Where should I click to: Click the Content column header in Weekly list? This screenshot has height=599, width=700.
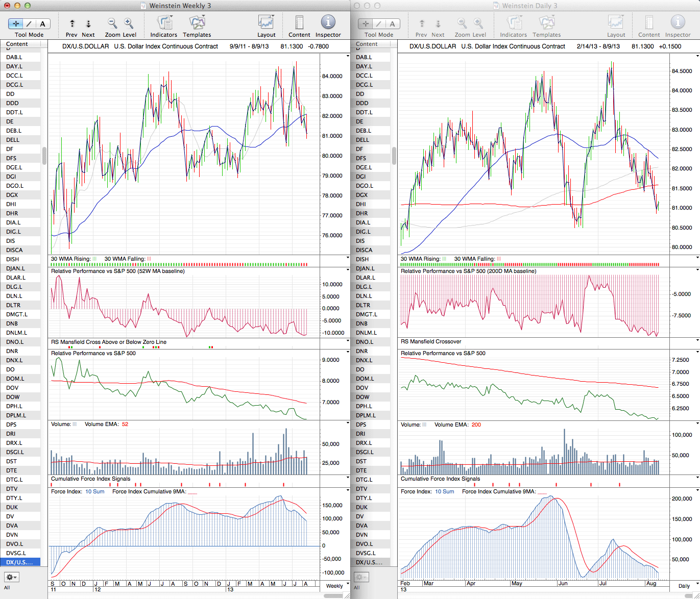(x=17, y=44)
